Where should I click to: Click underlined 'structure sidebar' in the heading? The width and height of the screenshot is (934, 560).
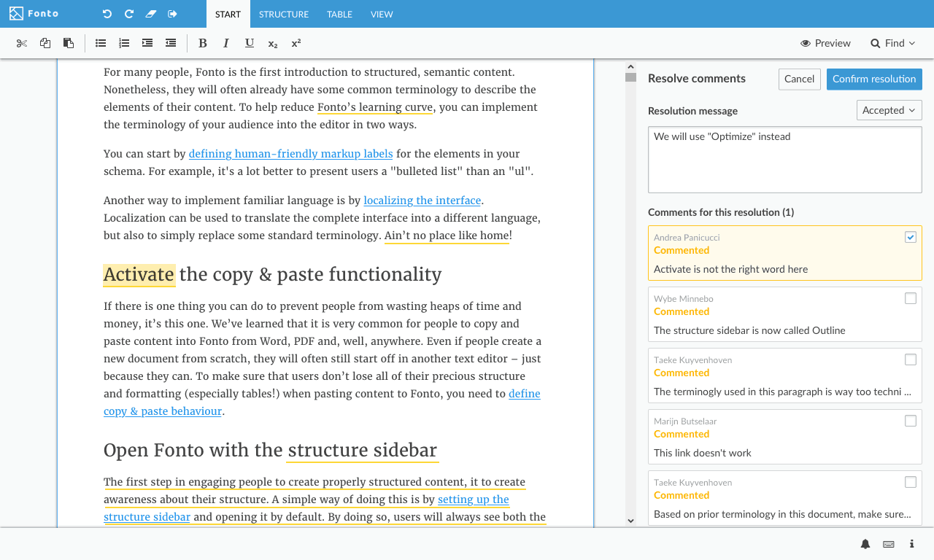tap(363, 450)
